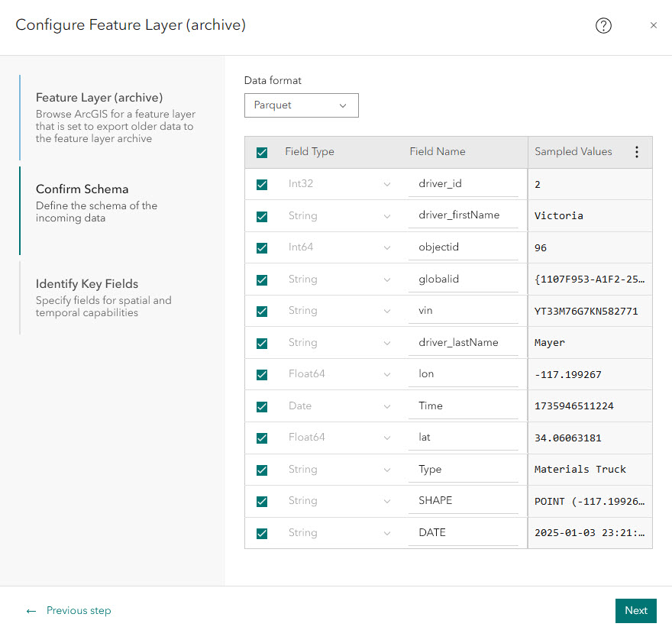
Task: Open the Data format dropdown showing Parquet
Action: 301,105
